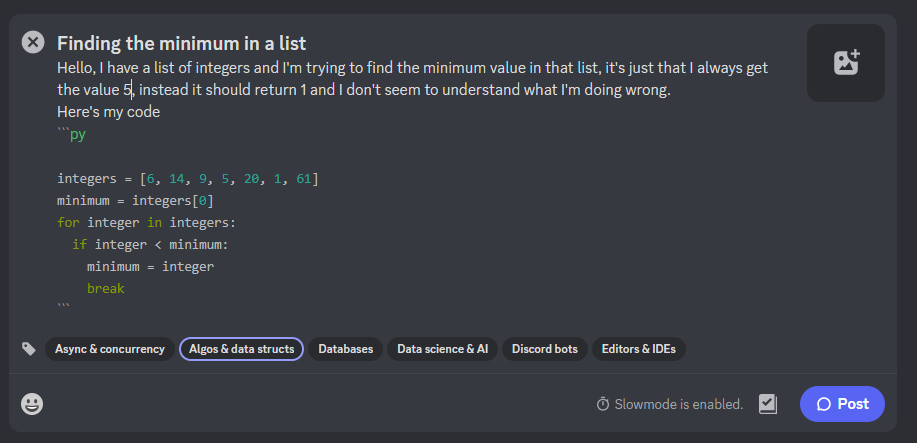This screenshot has height=443, width=917.
Task: Click the tag icon left of tags
Action: click(x=29, y=349)
